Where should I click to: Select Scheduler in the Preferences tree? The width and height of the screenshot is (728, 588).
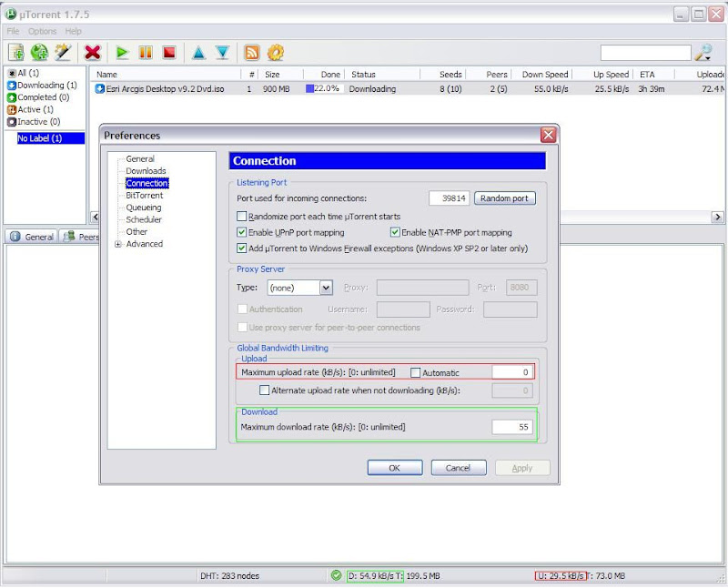click(x=144, y=219)
